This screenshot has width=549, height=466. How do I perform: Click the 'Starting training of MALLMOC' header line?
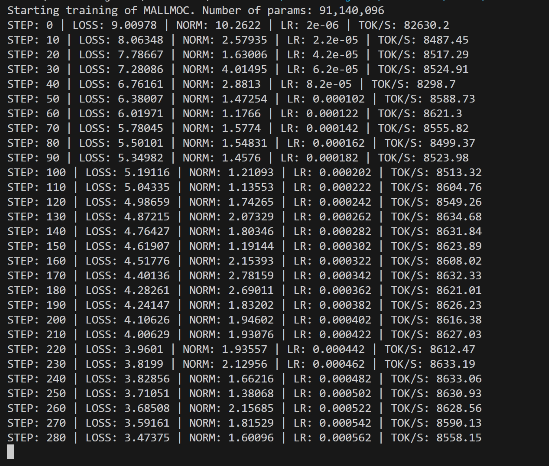196,11
